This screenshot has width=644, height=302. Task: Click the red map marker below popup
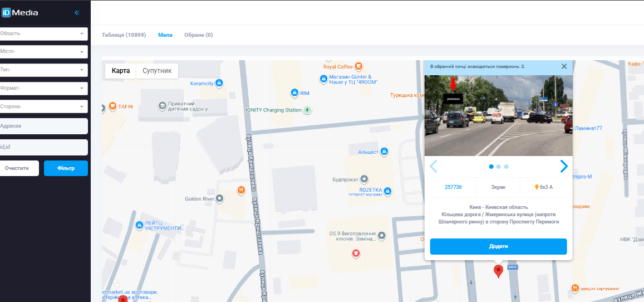point(498,271)
